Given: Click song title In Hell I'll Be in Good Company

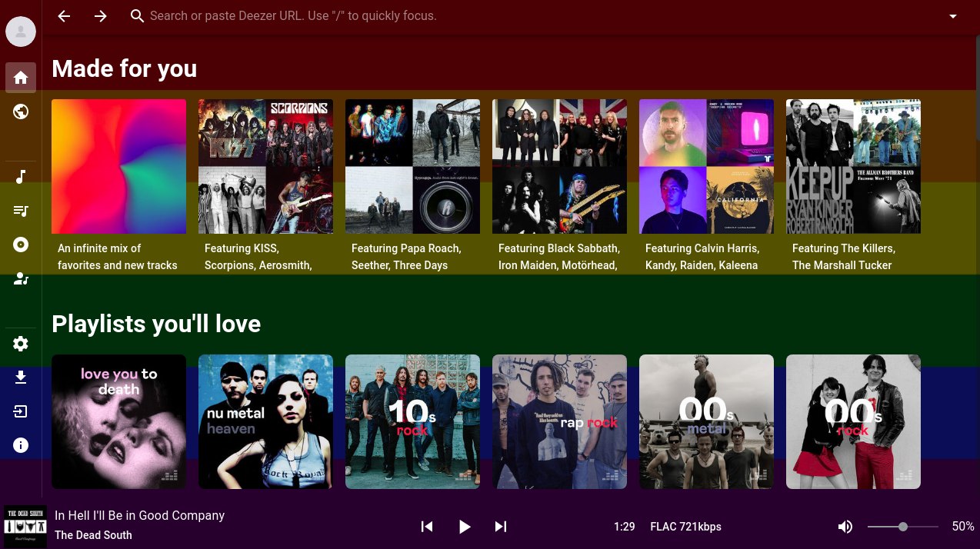Looking at the screenshot, I should pos(140,515).
